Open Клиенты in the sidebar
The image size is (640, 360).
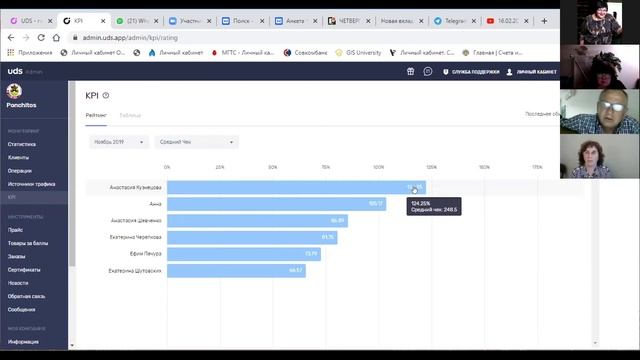(18, 158)
